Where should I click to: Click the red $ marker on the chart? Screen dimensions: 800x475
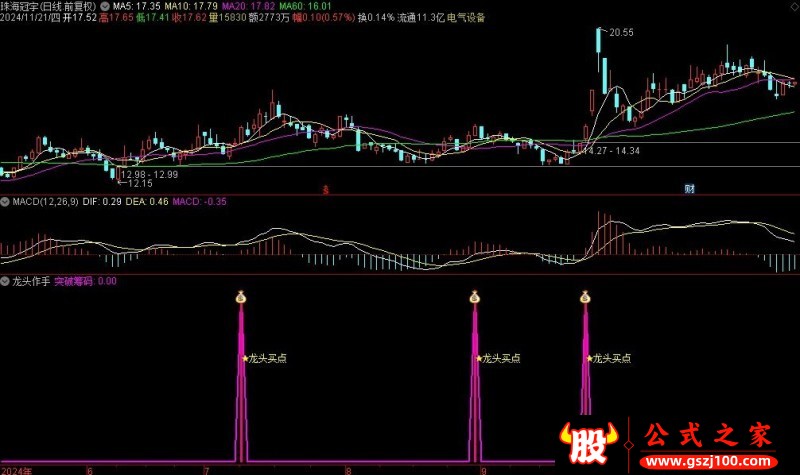pos(326,190)
